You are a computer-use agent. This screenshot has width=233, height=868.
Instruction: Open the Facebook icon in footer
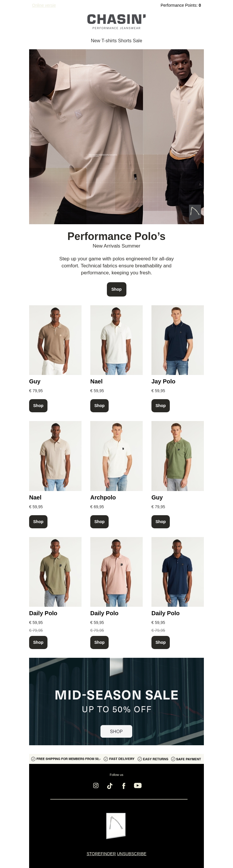(123, 786)
